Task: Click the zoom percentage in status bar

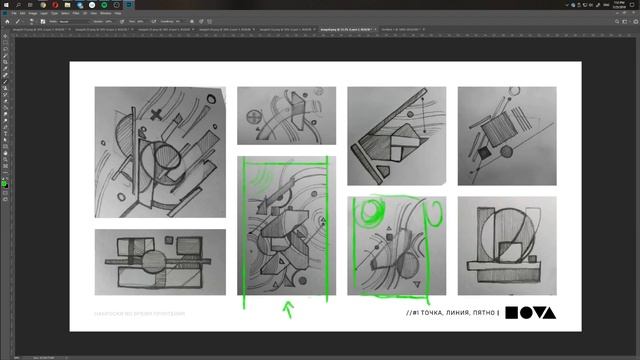Action: [17, 358]
